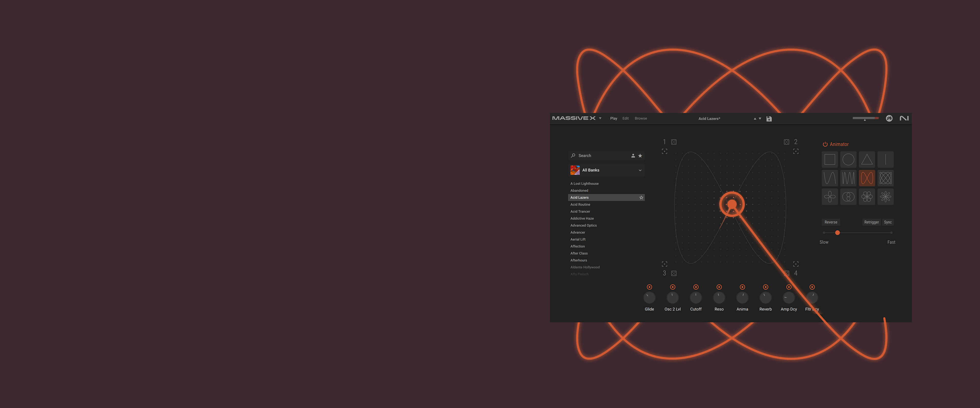The width and height of the screenshot is (980, 408).
Task: Toggle the assignment ring above Cutoff
Action: click(x=696, y=287)
